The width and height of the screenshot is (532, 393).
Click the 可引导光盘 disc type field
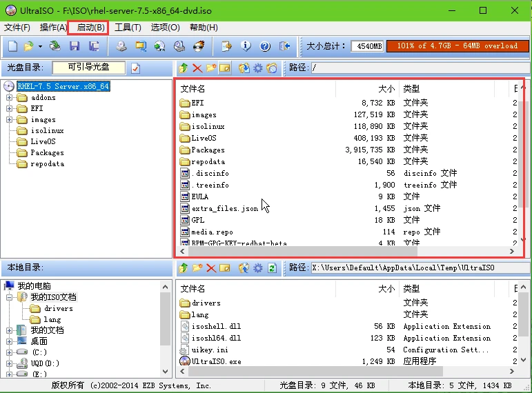coord(88,68)
